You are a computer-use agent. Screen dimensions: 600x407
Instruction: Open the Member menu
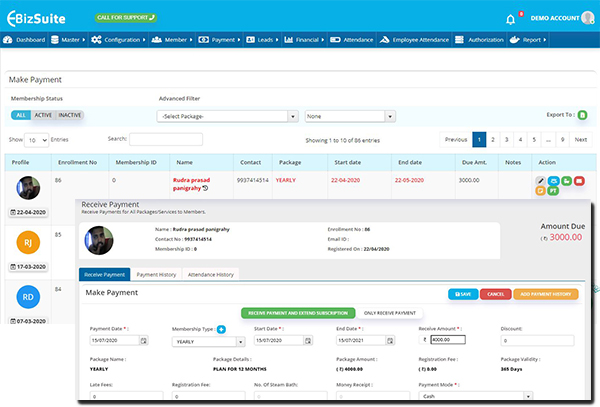[172, 40]
